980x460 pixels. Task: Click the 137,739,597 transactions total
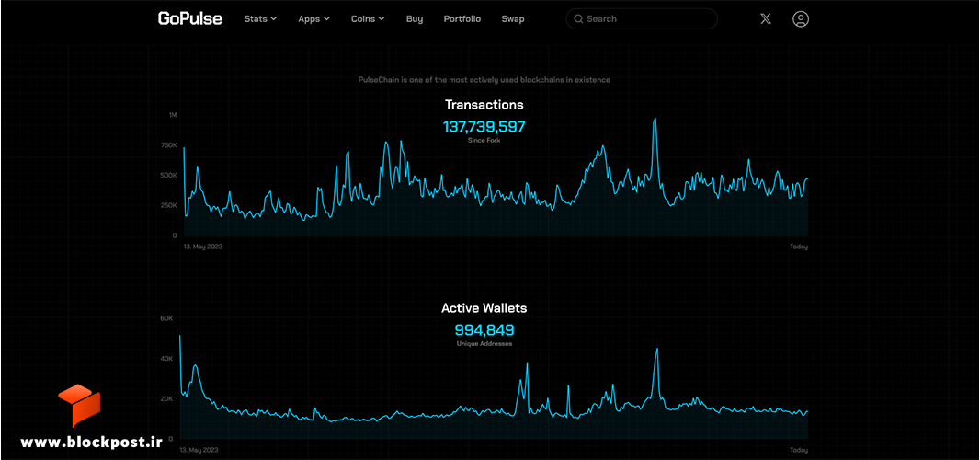point(484,127)
